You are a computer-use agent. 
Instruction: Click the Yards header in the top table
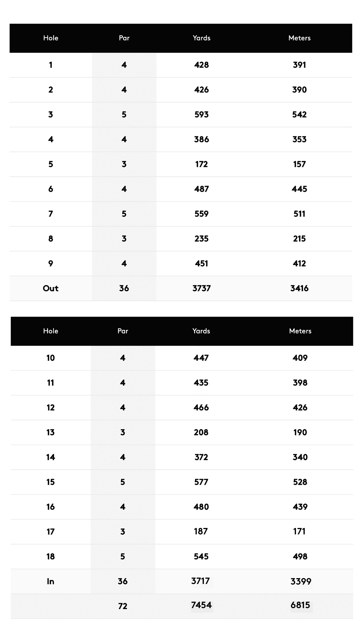click(202, 38)
